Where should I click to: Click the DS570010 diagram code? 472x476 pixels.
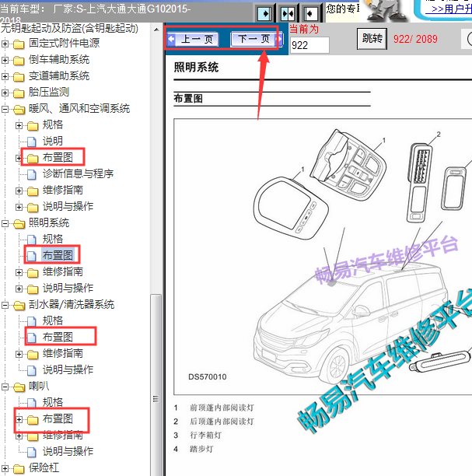pos(208,376)
